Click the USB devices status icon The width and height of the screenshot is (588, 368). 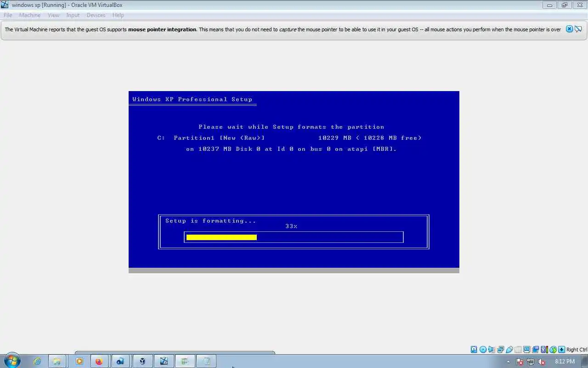click(x=509, y=350)
